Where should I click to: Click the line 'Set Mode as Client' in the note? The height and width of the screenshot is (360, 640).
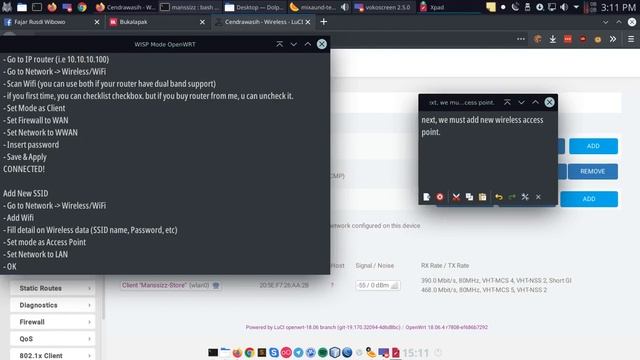click(34, 108)
